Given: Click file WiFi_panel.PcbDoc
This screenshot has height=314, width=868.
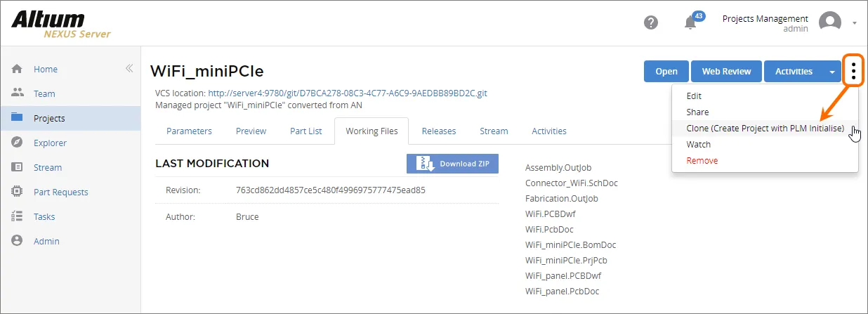Looking at the screenshot, I should click(563, 292).
